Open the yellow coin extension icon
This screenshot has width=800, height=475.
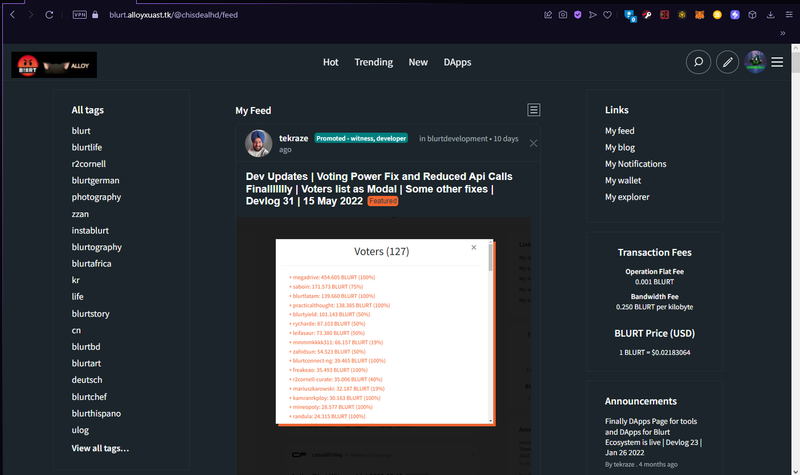[x=717, y=15]
